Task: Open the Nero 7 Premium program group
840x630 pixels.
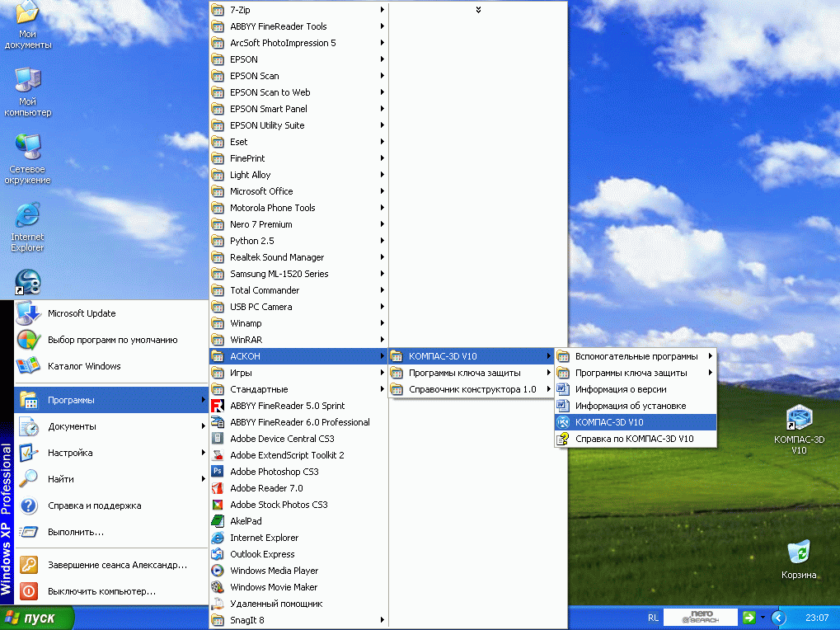Action: (298, 224)
